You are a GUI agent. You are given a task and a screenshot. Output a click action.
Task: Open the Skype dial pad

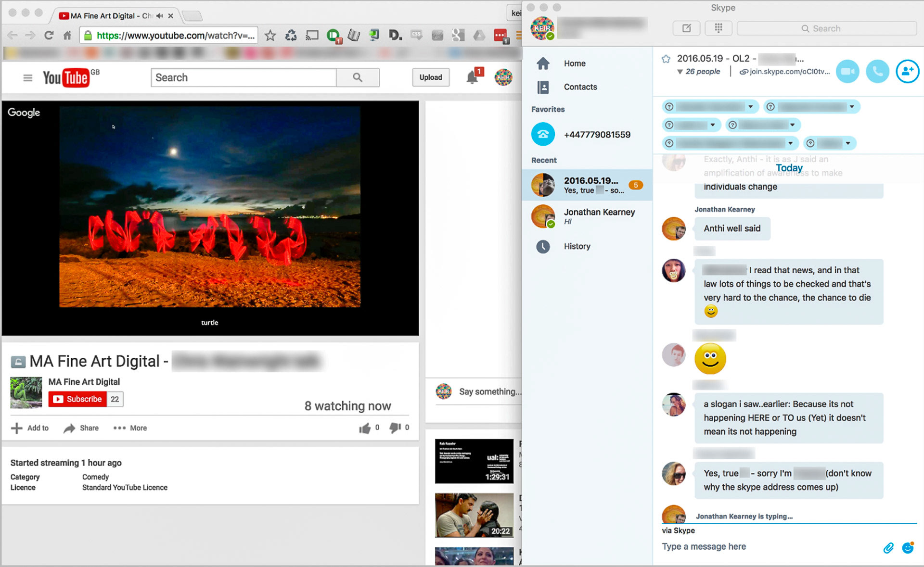pos(718,28)
